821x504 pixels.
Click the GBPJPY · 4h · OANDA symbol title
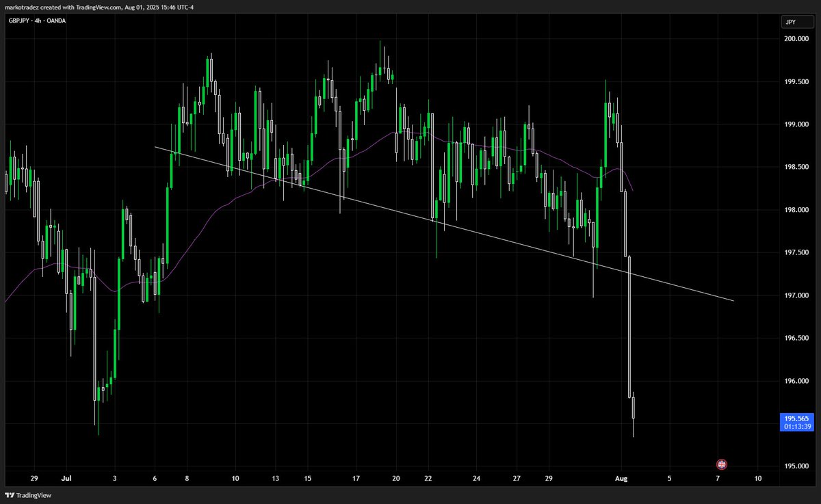pos(37,22)
